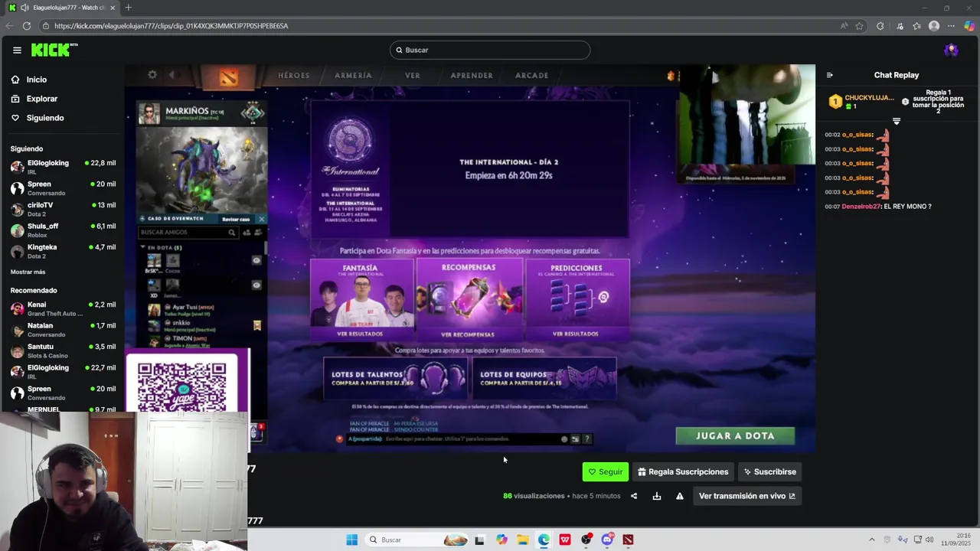The width and height of the screenshot is (980, 551).
Task: Collapse the Chat Replay panel
Action: [829, 75]
